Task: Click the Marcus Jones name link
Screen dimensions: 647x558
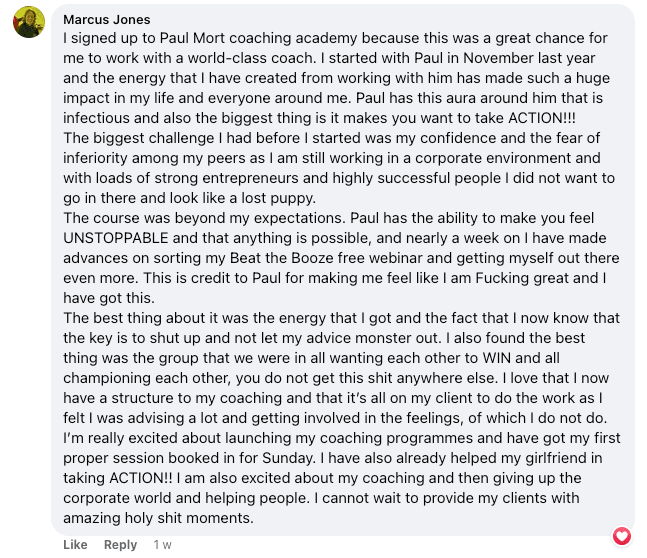Action: pos(106,19)
